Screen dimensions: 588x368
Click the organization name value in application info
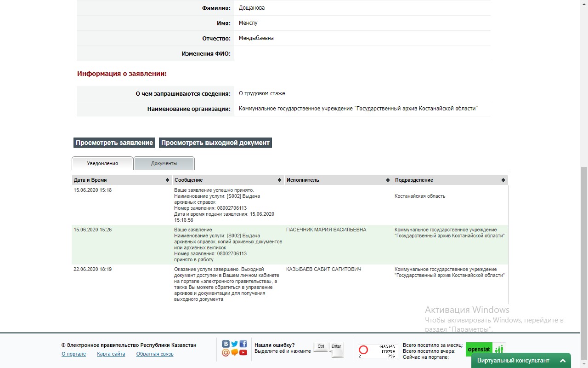[358, 109]
